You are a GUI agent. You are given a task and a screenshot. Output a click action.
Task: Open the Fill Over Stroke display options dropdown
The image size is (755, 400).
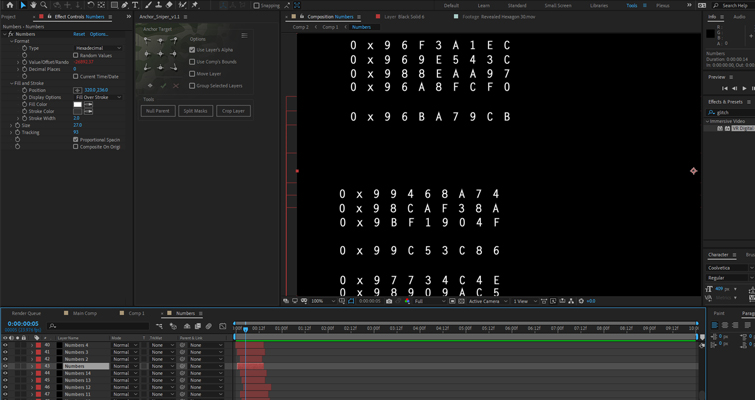(97, 97)
